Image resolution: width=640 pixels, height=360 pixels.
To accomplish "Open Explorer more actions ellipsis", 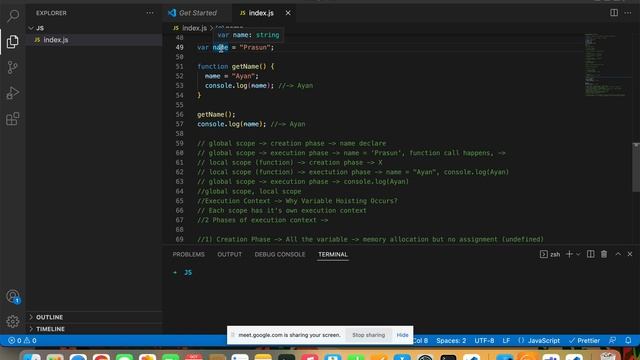I will 150,13.
